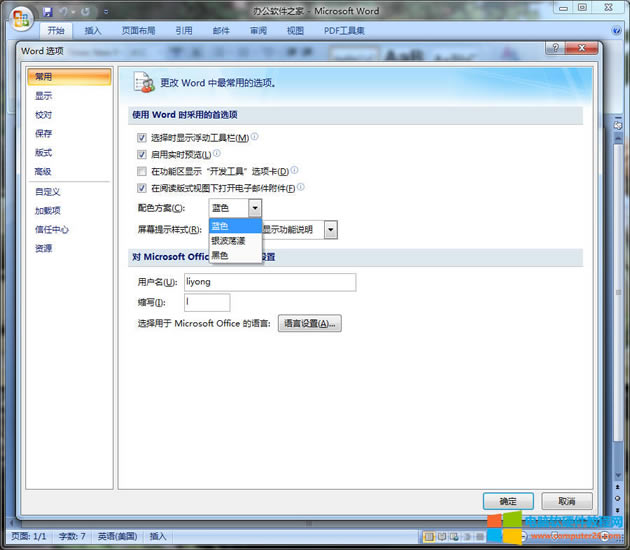
Task: Choose 蓝色 in the color scheme list
Action: pyautogui.click(x=235, y=226)
